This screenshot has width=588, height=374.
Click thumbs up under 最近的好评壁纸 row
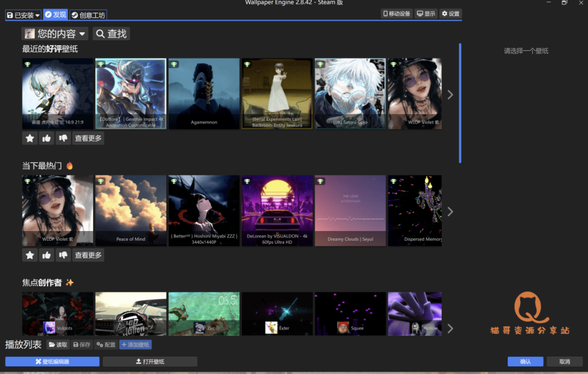(47, 138)
